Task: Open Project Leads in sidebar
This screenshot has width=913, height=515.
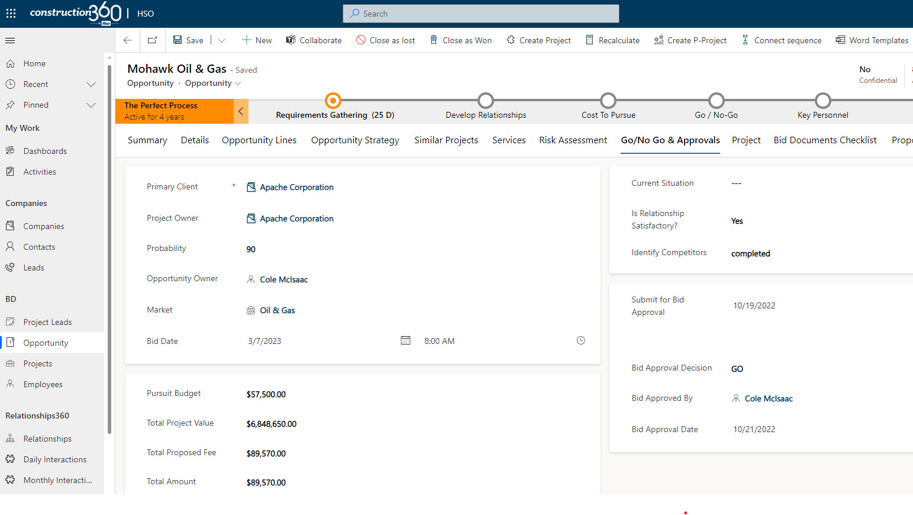Action: point(47,322)
